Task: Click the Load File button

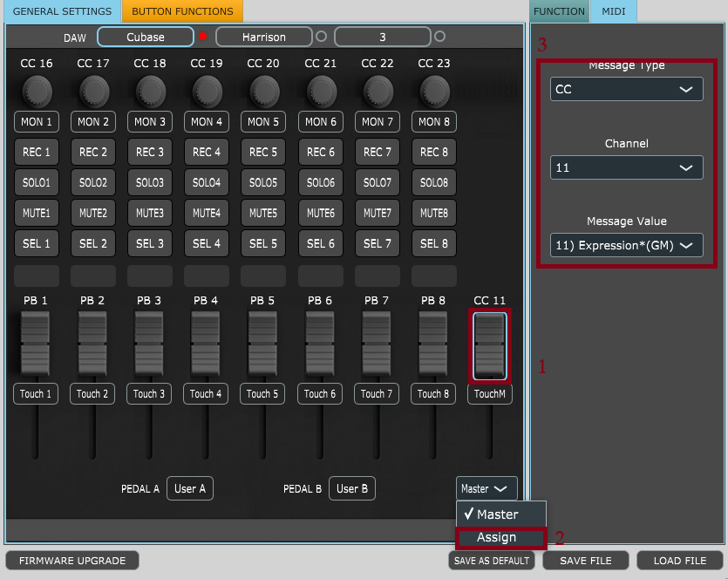Action: click(680, 561)
